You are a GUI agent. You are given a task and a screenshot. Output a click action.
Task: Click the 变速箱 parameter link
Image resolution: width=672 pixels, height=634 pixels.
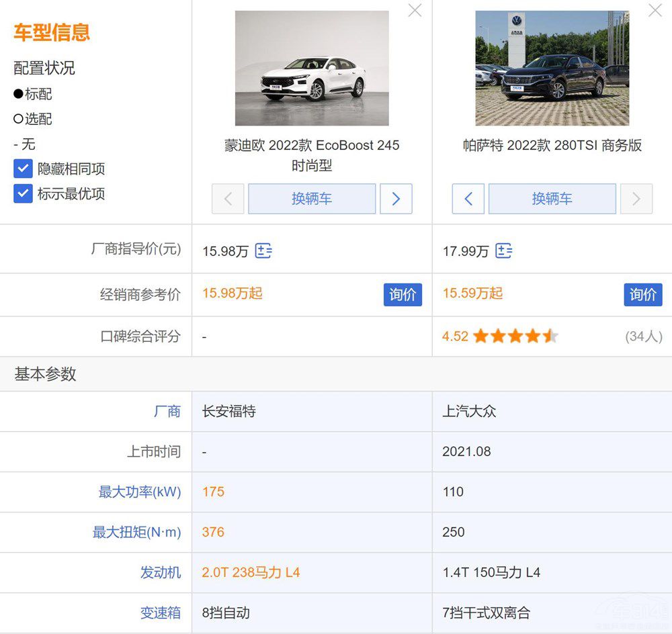pos(161,613)
